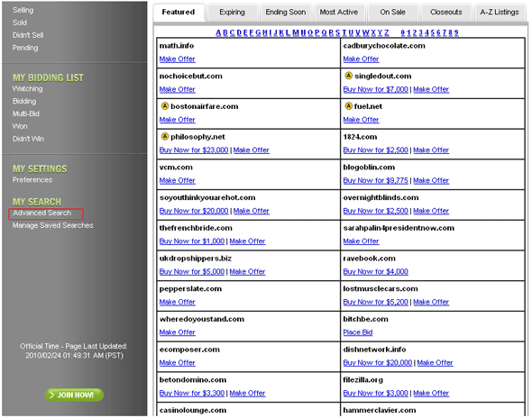Open the Expiring tab
Screen dimensions: 532x418
pyautogui.click(x=232, y=13)
